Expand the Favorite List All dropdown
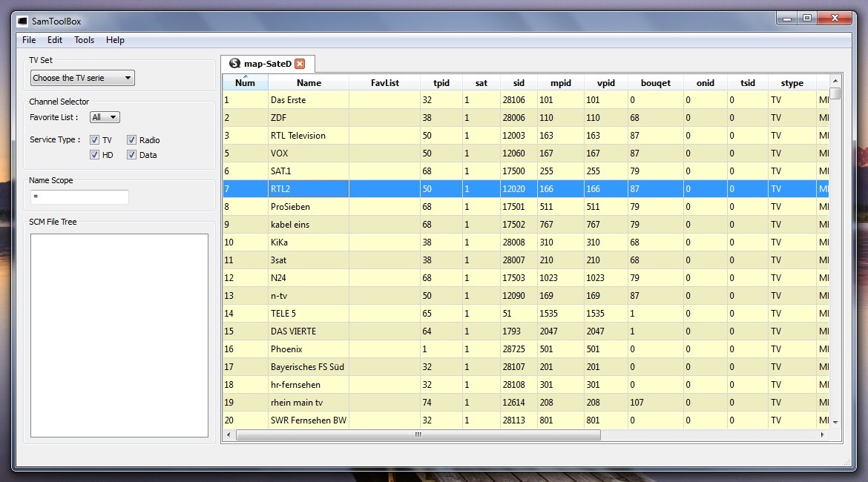The width and height of the screenshot is (868, 482). (x=105, y=117)
